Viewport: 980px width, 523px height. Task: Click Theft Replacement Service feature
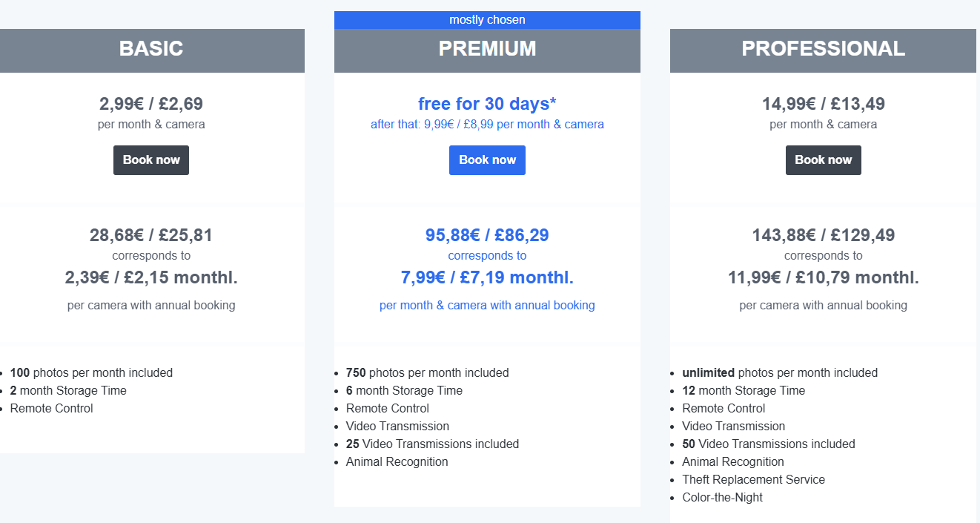[x=753, y=480]
